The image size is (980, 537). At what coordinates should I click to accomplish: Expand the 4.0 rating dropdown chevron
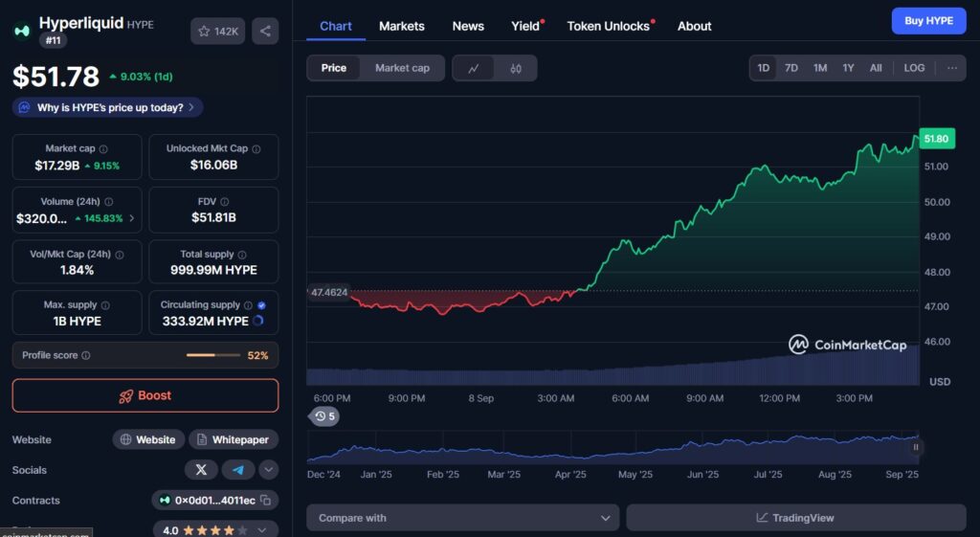(262, 530)
